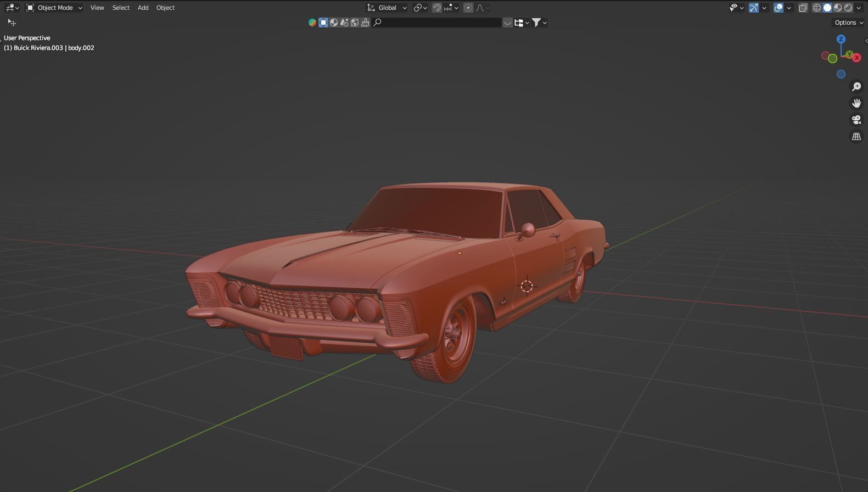Click the 'User Perspective' text
This screenshot has width=868, height=492.
point(27,38)
